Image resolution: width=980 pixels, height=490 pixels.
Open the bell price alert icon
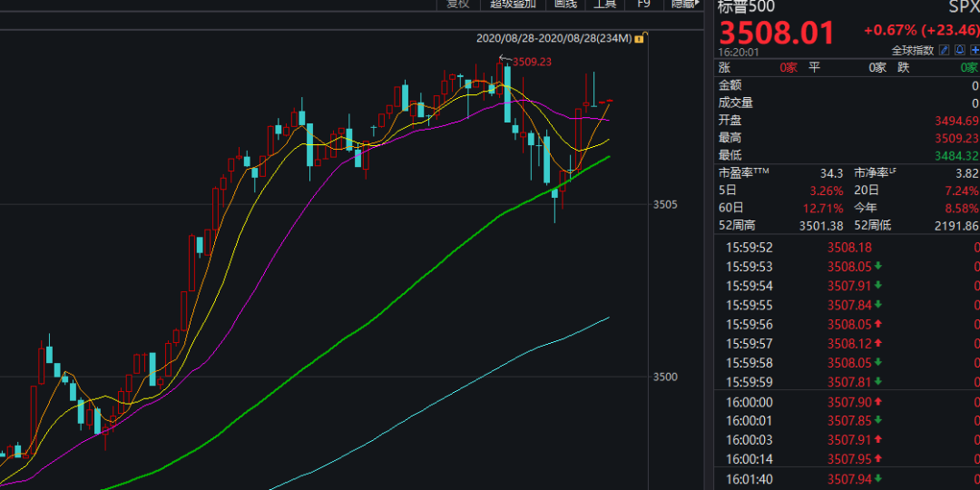(x=959, y=50)
